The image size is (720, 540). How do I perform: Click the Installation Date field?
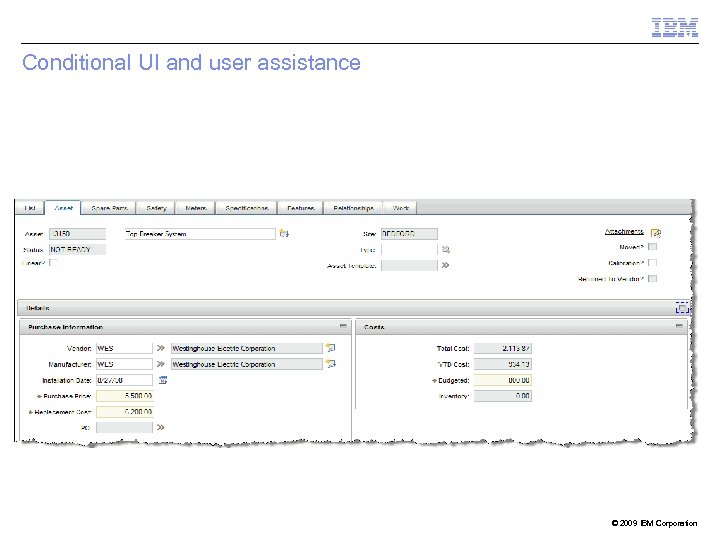[124, 380]
